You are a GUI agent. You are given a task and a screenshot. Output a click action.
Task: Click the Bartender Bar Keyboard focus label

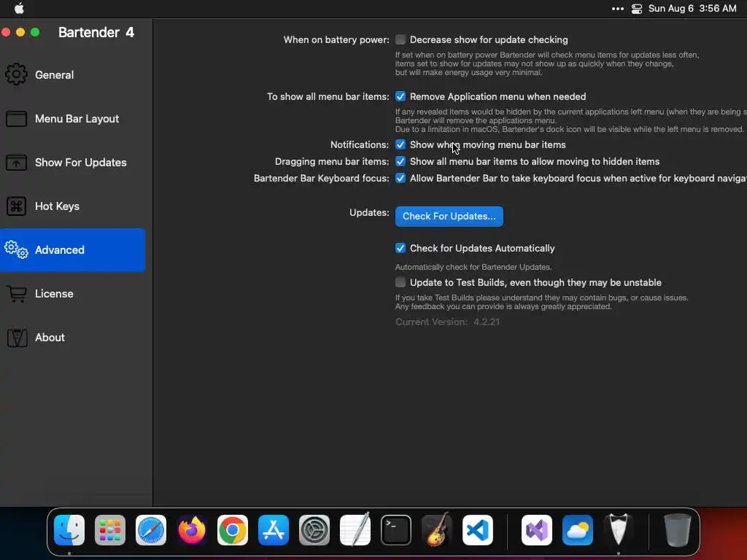322,178
